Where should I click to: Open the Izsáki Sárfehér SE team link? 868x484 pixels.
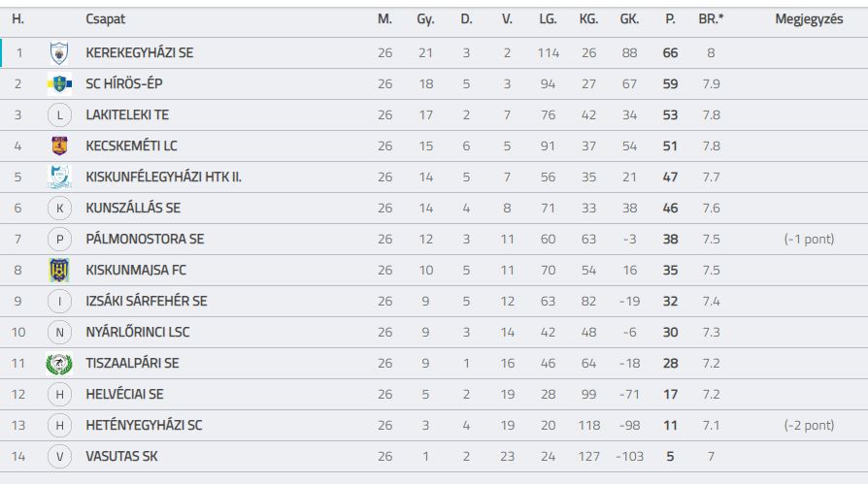pyautogui.click(x=147, y=301)
